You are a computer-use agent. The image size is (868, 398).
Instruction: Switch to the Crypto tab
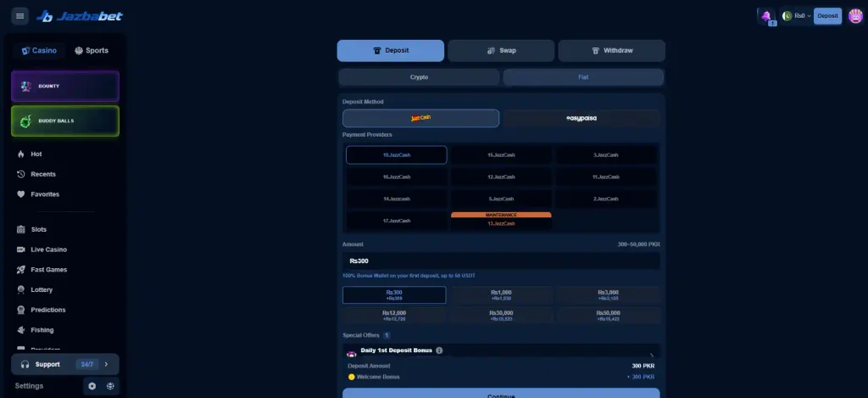click(x=419, y=77)
